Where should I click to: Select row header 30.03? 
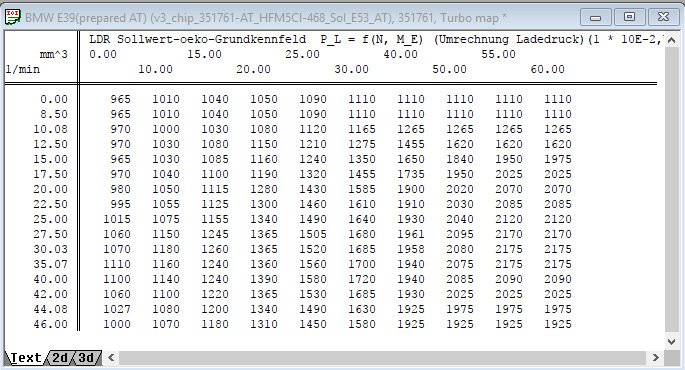coord(51,249)
